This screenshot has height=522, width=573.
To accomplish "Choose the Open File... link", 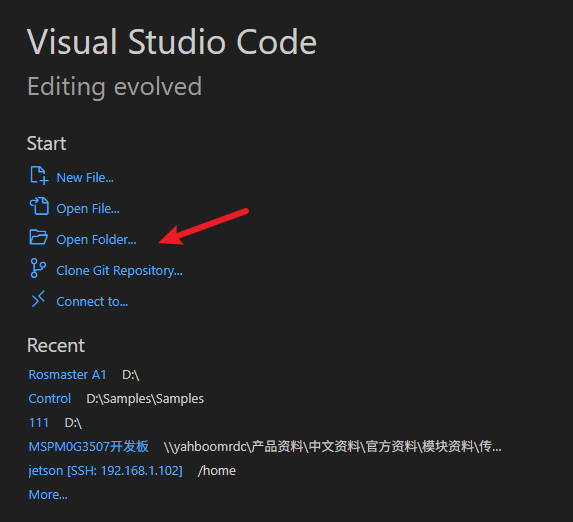I will pos(88,209).
